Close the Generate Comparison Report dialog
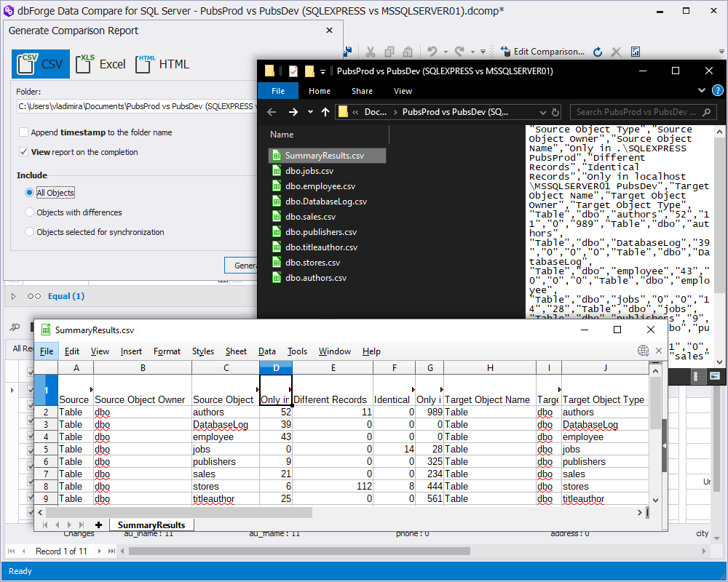This screenshot has height=582, width=728. point(329,30)
